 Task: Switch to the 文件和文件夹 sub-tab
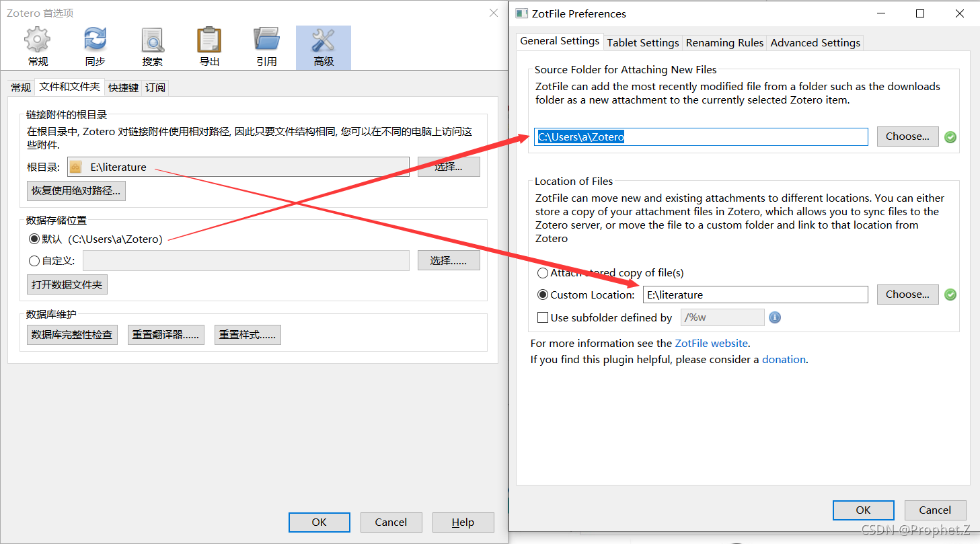click(x=69, y=87)
